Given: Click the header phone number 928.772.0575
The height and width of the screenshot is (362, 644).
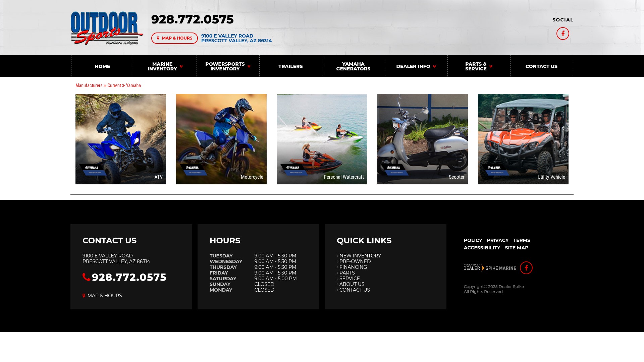Looking at the screenshot, I should (192, 19).
